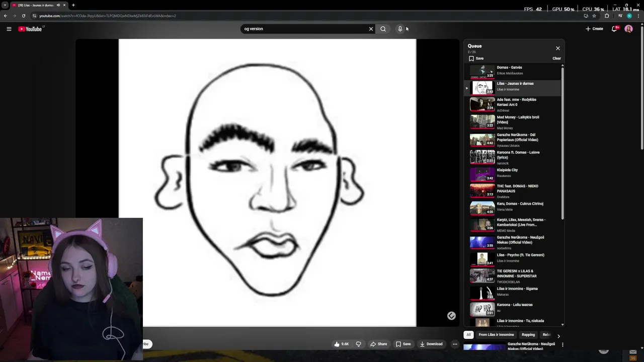The image size is (644, 362).
Task: Play the recommended Garazhe Nerūkoma video below the chips
Action: tap(509, 346)
